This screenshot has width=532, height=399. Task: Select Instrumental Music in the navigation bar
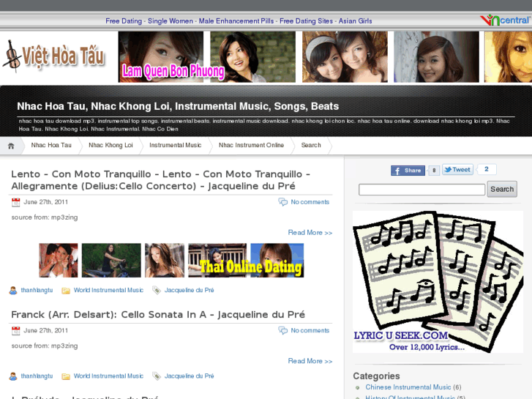(x=176, y=146)
